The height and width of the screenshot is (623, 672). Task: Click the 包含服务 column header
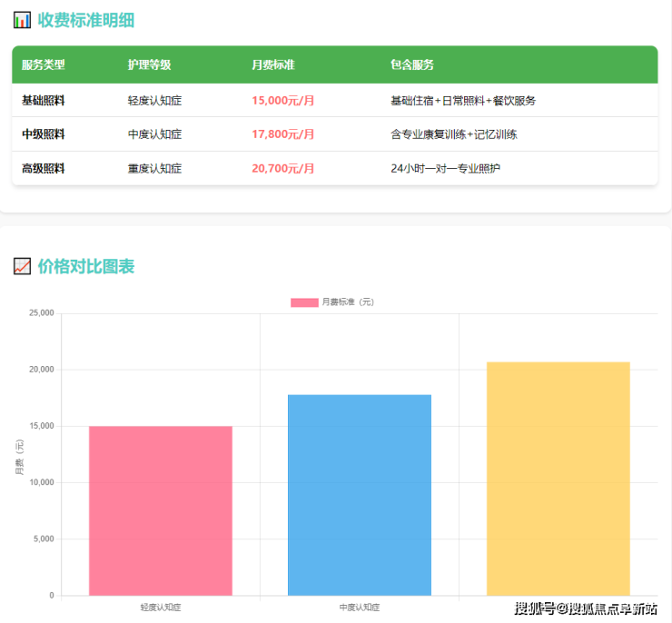412,65
